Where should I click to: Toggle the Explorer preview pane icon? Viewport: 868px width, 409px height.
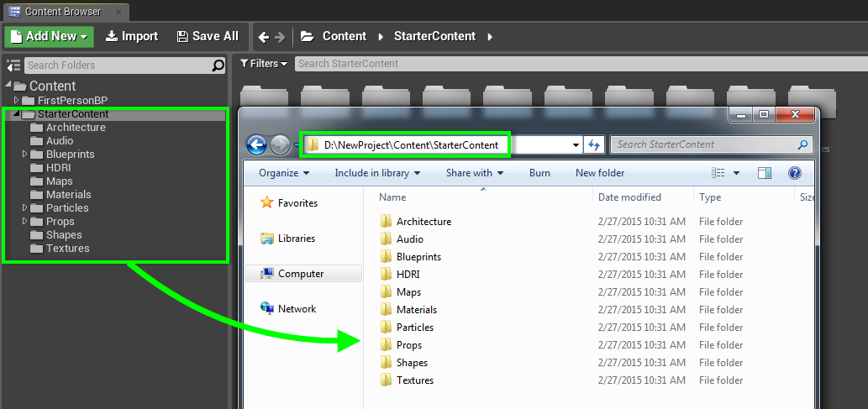tap(764, 173)
